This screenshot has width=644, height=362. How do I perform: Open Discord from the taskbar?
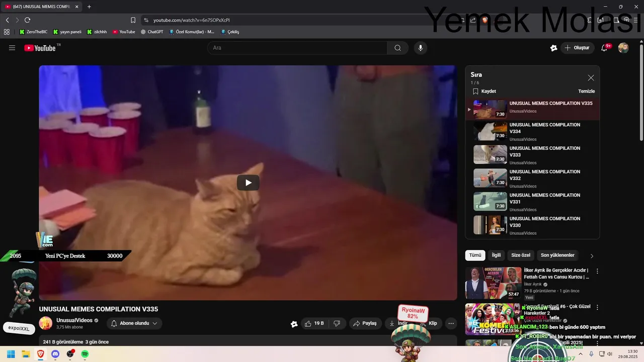[55, 354]
